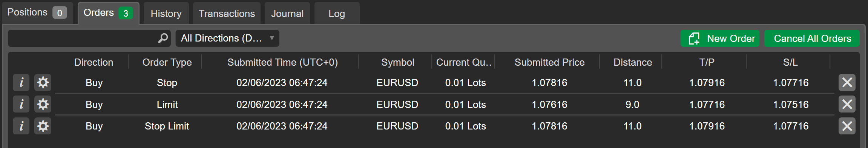Open settings gear for Stop Limit order
Viewport: 868px width, 148px height.
[x=43, y=126]
